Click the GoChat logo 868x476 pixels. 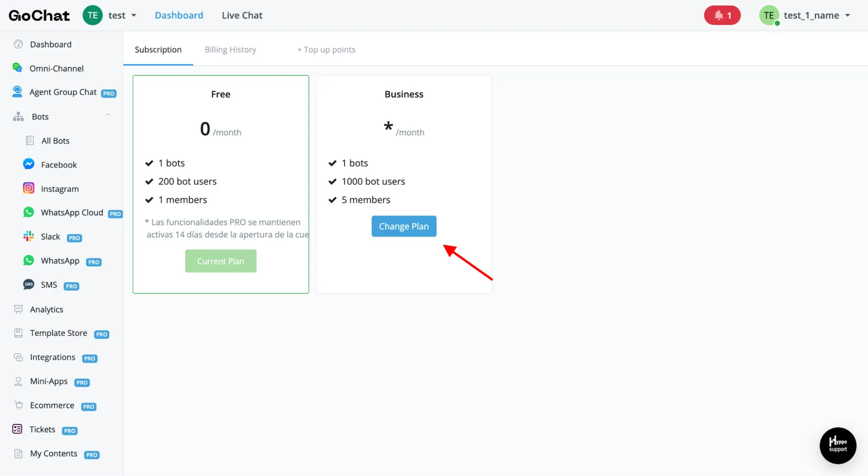click(x=39, y=16)
